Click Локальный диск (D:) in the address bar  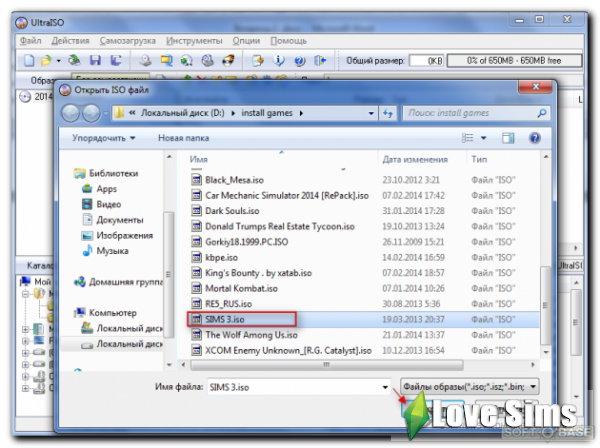[x=183, y=113]
